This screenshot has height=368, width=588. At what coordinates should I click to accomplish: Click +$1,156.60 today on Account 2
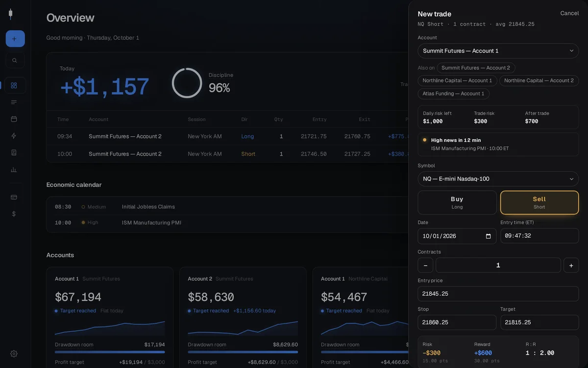pyautogui.click(x=254, y=311)
